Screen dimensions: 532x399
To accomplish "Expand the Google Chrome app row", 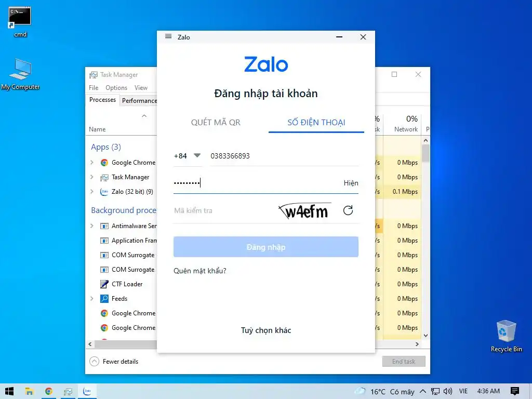I will [91, 163].
